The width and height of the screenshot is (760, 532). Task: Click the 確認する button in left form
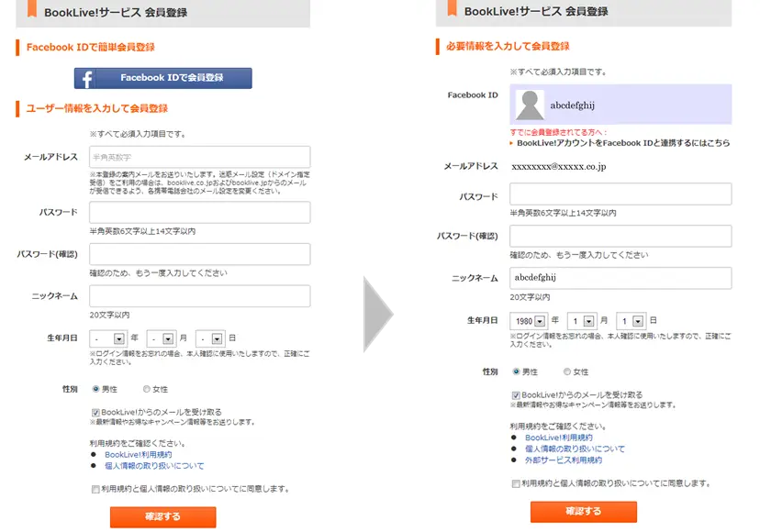pyautogui.click(x=162, y=517)
